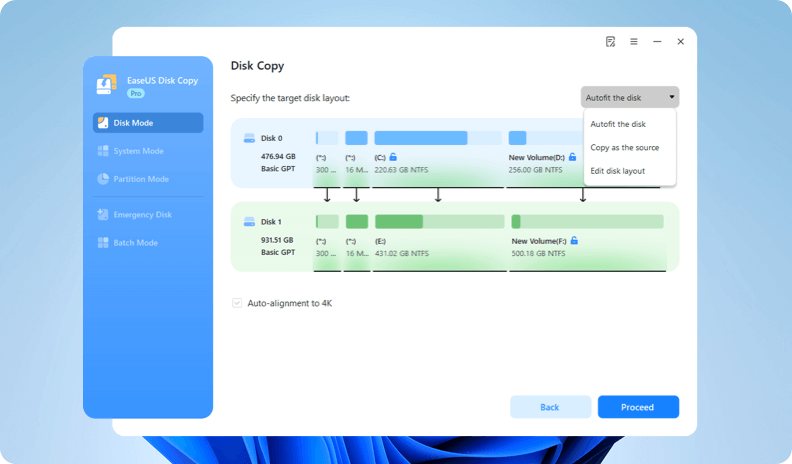
Task: Click the Proceed button
Action: coord(638,407)
